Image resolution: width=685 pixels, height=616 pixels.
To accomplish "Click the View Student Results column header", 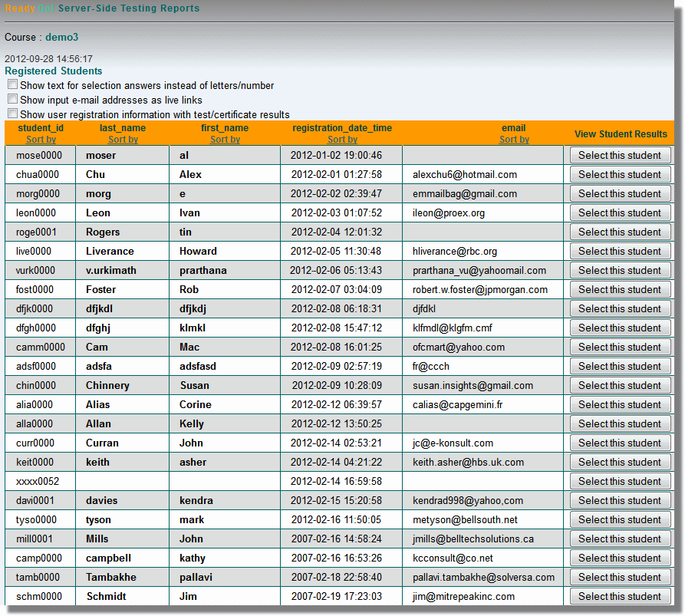I will tap(621, 134).
